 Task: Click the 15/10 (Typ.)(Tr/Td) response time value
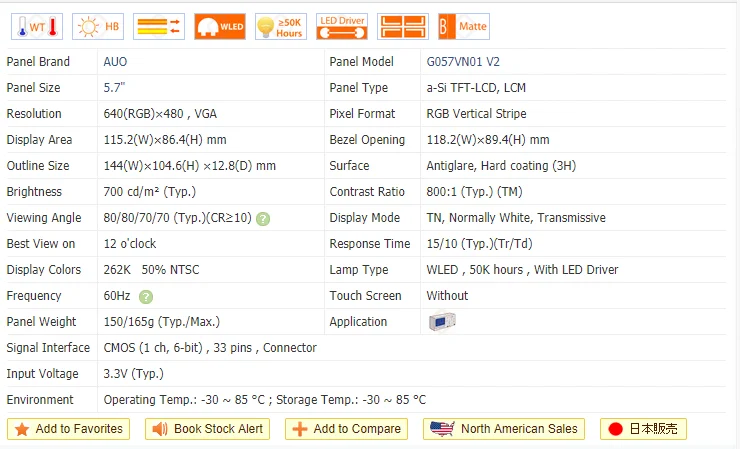click(x=479, y=244)
